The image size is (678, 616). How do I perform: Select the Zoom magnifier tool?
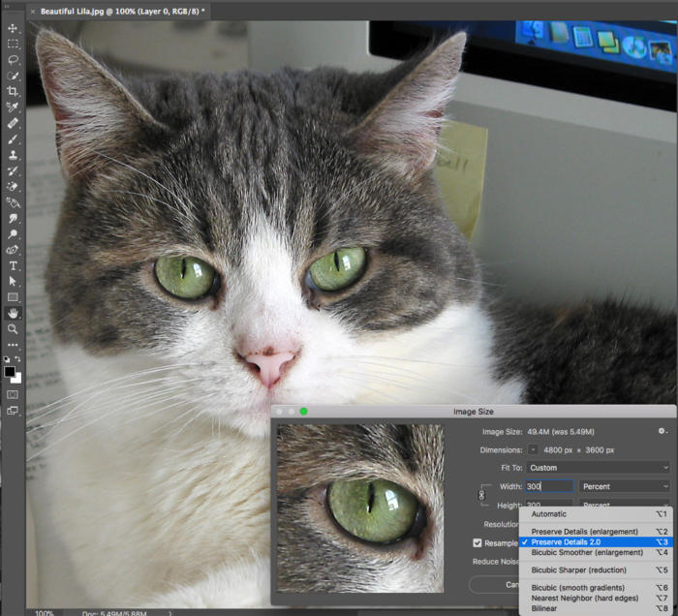(13, 329)
